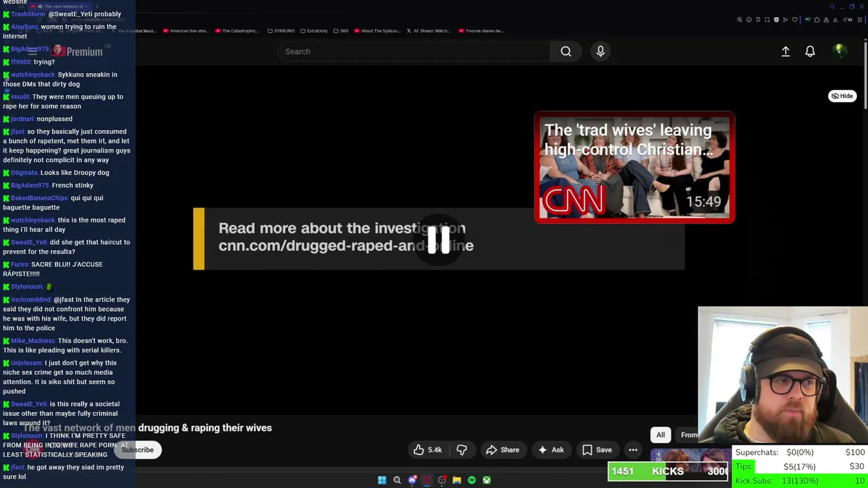Open the Xbox app from the taskbar

[486, 480]
